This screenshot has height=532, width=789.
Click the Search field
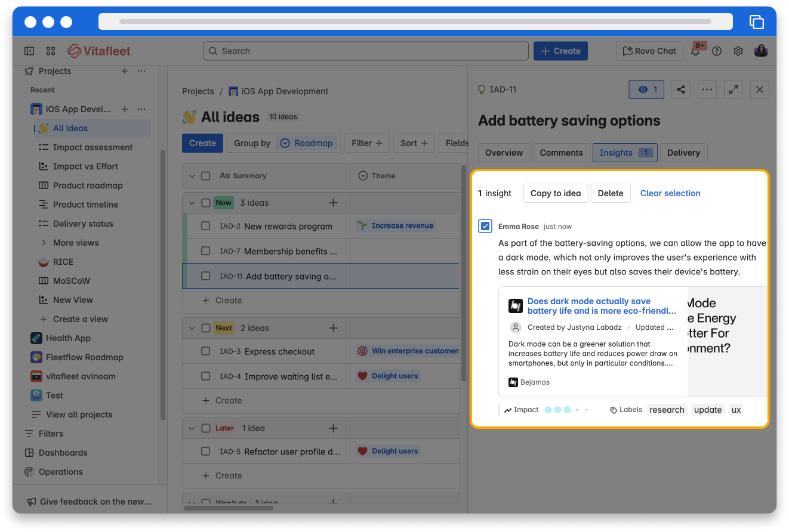pyautogui.click(x=366, y=51)
